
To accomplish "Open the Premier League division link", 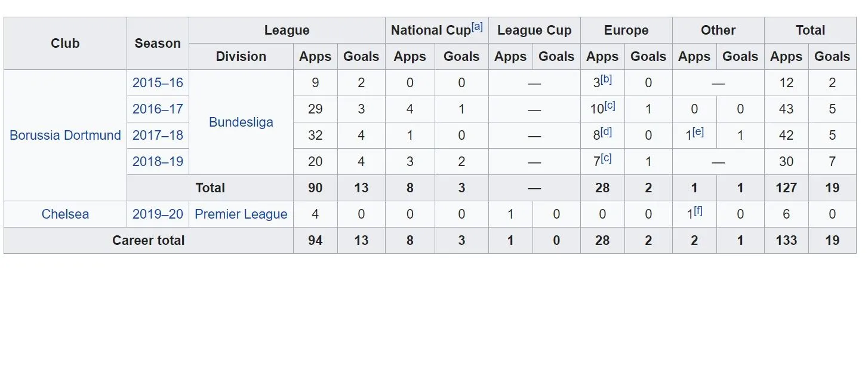I will point(241,214).
